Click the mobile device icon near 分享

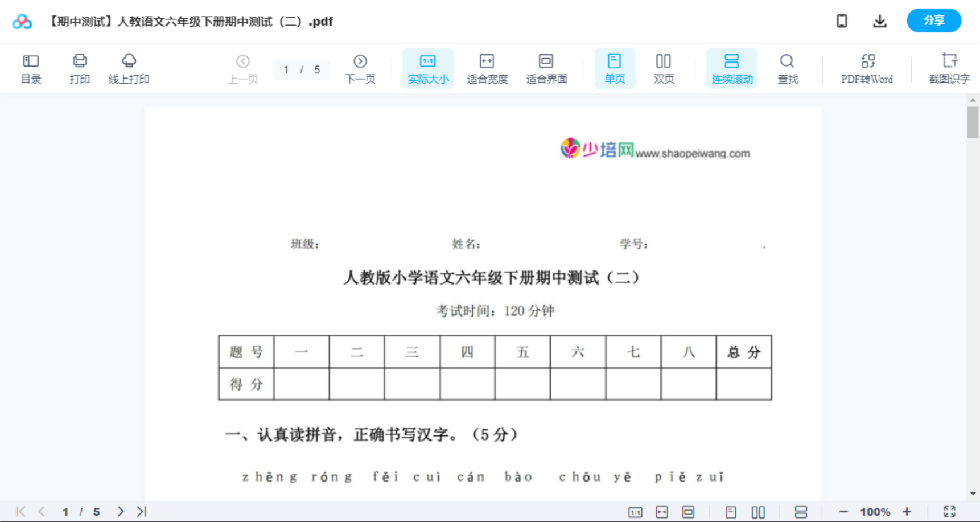(x=841, y=20)
